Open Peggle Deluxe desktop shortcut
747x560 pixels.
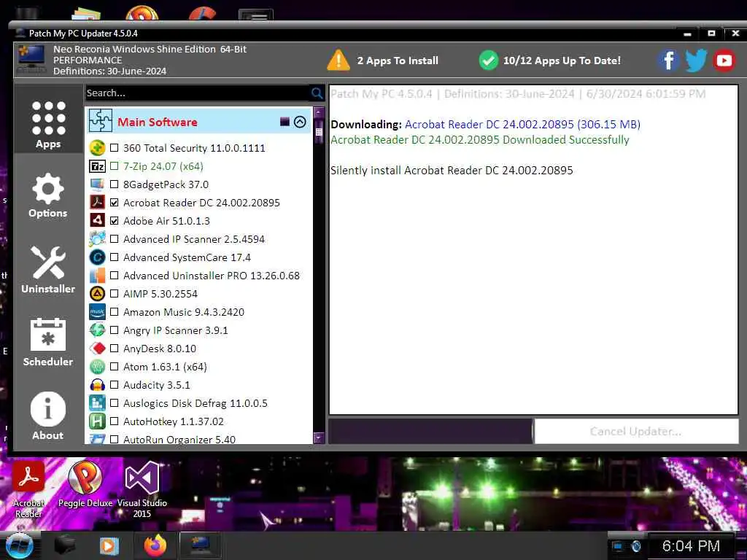tap(85, 484)
